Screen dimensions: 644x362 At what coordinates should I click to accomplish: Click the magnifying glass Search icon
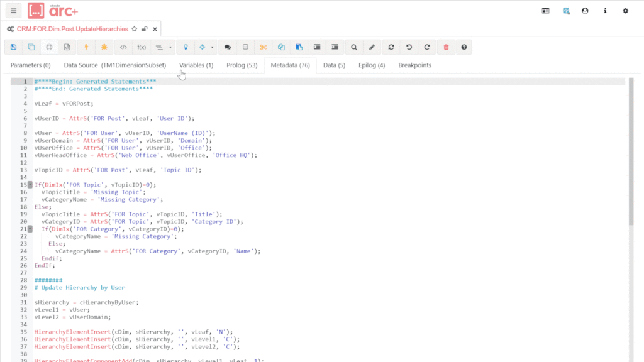[354, 47]
